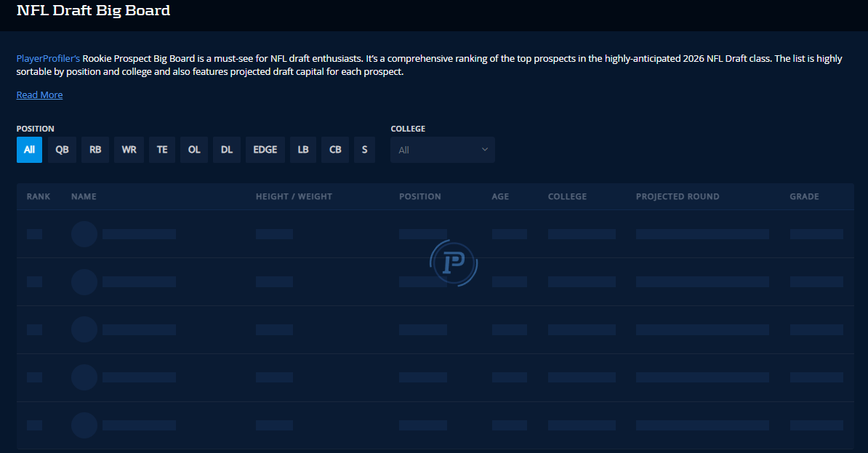
Task: Sort by POSITION column header
Action: coord(420,196)
